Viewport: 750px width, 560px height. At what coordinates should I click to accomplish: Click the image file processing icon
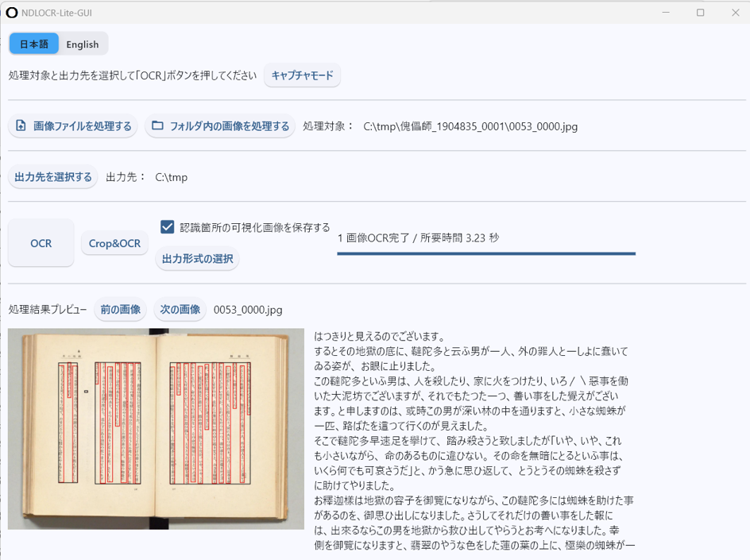tap(22, 126)
